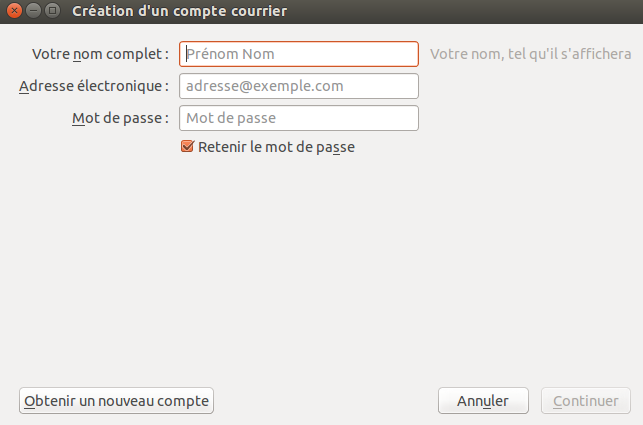The image size is (643, 425).
Task: Click the greyed-out Continuer button
Action: click(x=585, y=401)
